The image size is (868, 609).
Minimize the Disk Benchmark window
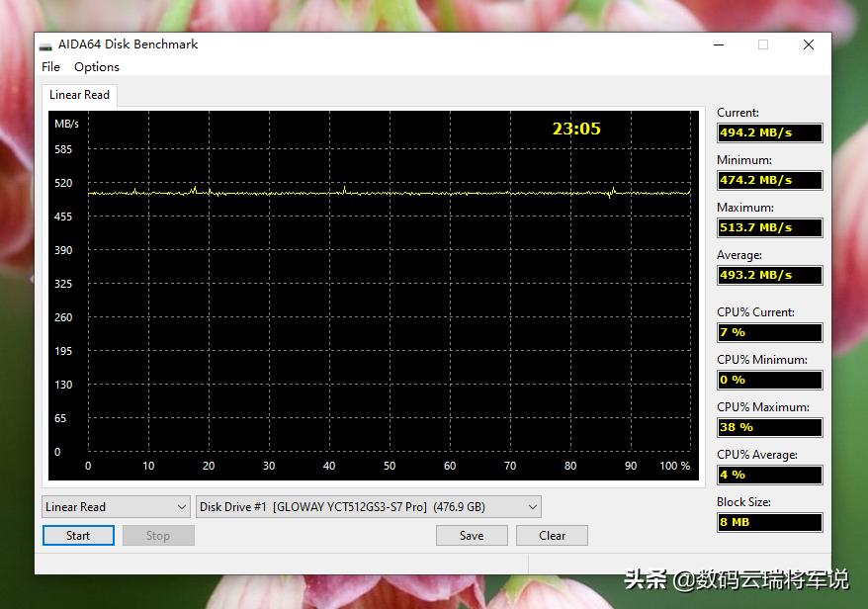717,44
